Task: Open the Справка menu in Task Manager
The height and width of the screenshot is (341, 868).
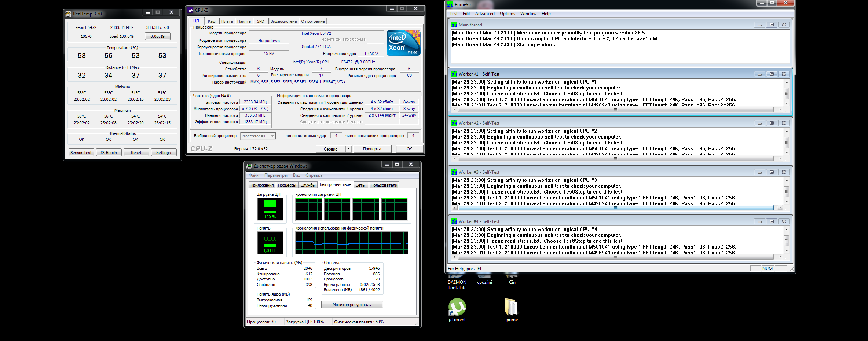Action: coord(314,175)
